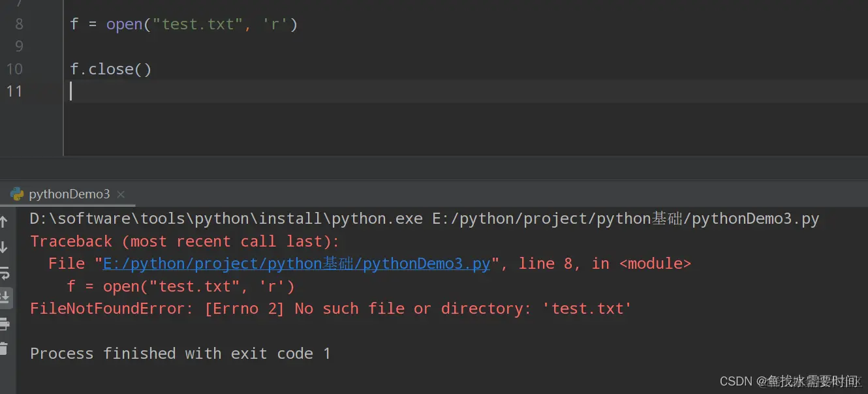Click Python icon on pythonDemo3 run tab
Image resolution: width=868 pixels, height=394 pixels.
[18, 194]
